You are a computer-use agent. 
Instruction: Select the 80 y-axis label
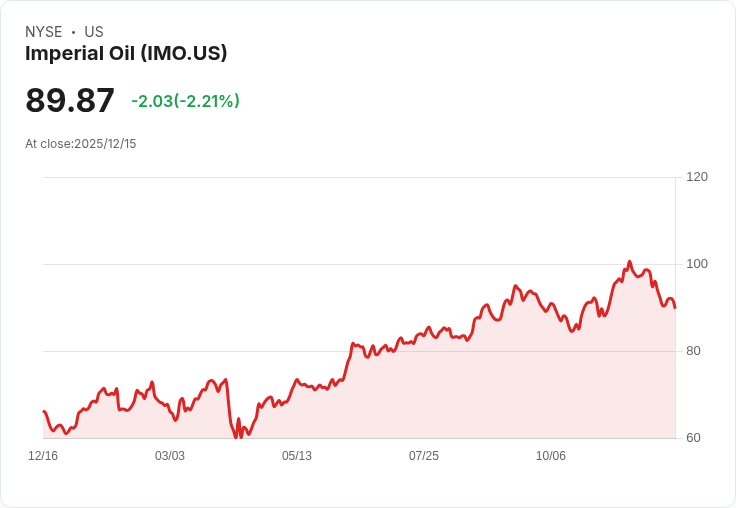click(x=693, y=351)
